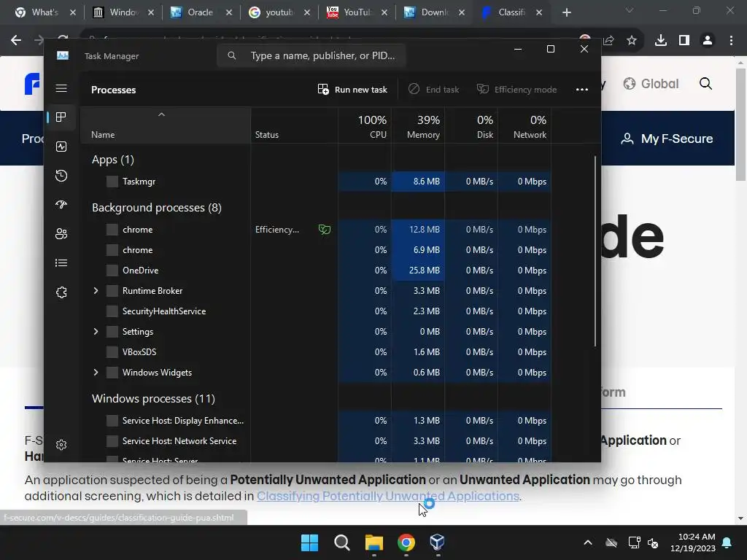Screen dimensions: 747x560
Task: Open the Performance page icon in sidebar
Action: click(61, 147)
